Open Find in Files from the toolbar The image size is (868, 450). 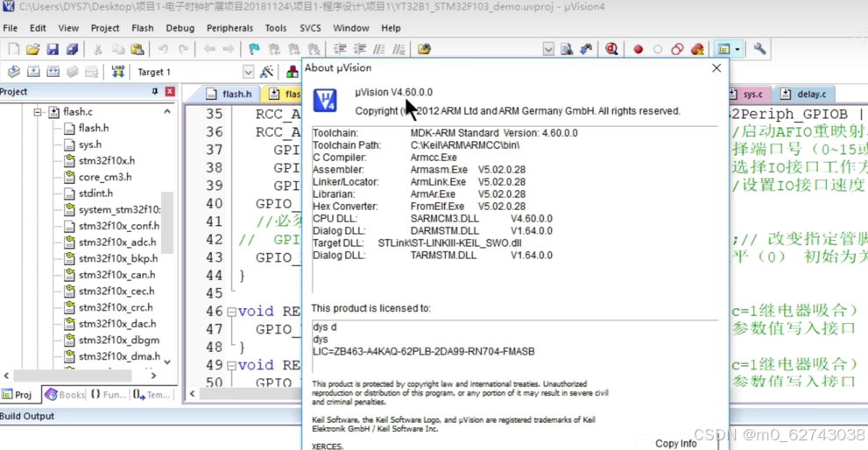[x=424, y=49]
